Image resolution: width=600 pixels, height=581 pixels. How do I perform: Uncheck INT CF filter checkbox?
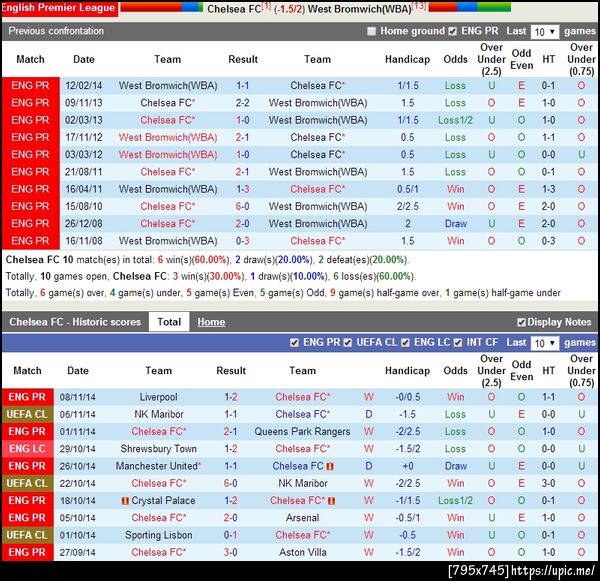coord(458,343)
